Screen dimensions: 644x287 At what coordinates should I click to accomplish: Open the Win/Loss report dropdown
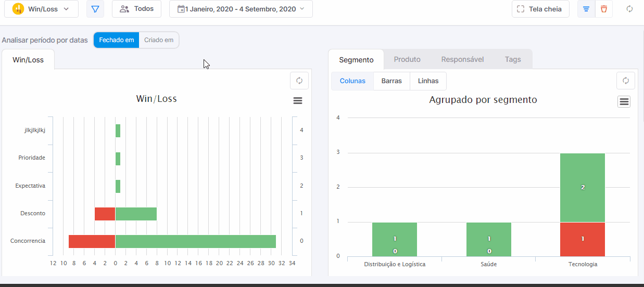coord(42,9)
